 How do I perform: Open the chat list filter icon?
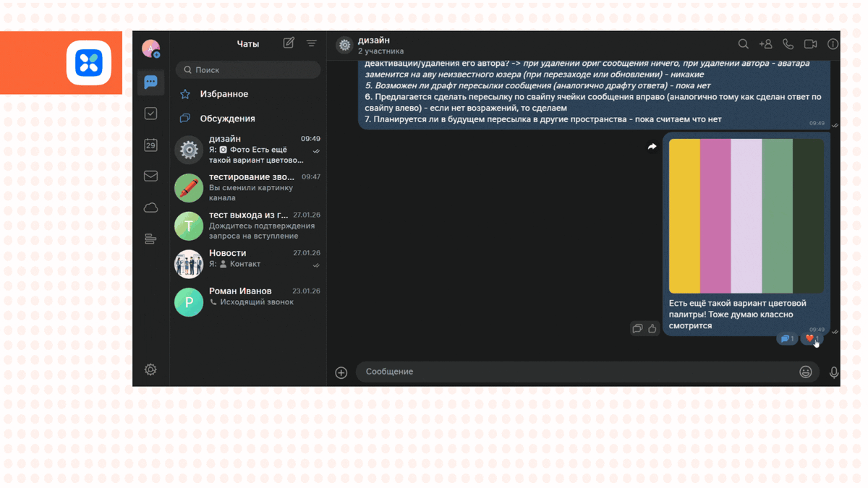tap(312, 43)
